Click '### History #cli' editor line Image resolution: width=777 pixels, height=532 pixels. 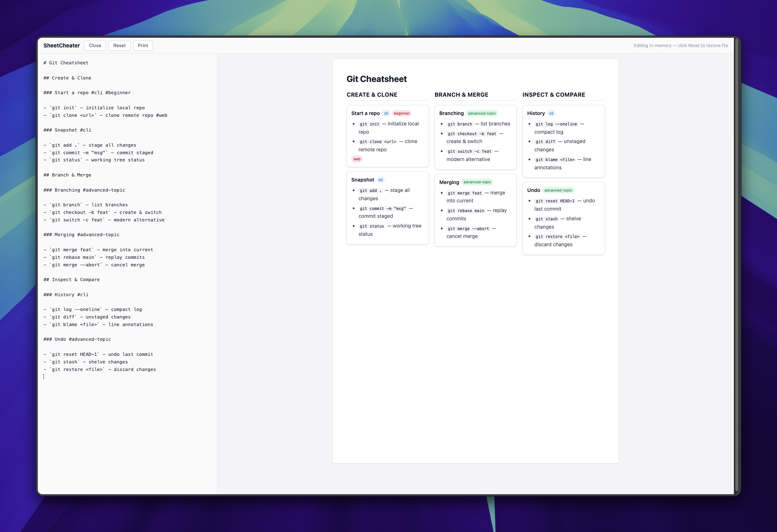pos(66,295)
